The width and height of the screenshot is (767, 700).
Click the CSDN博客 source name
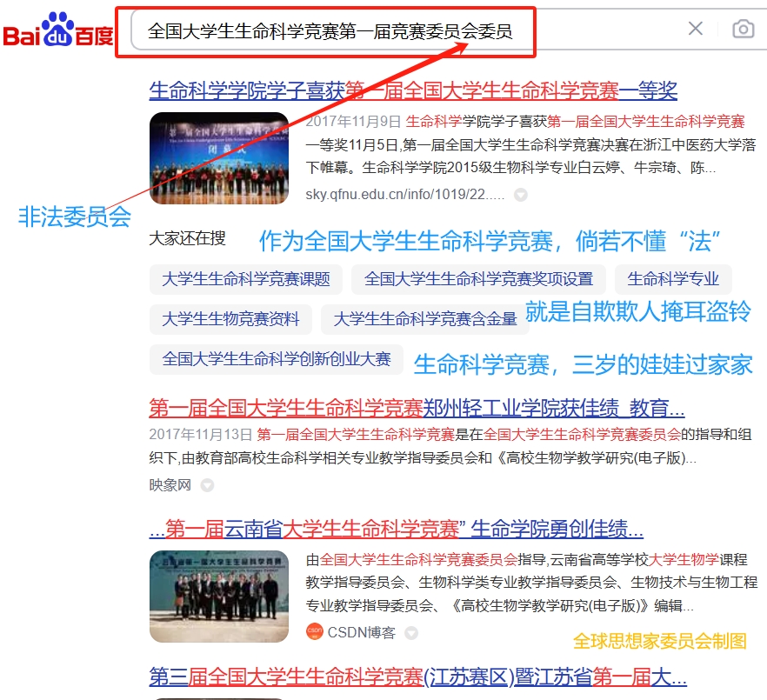tap(361, 632)
